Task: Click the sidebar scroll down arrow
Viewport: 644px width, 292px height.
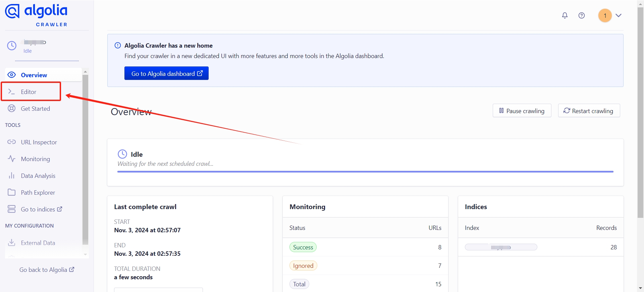Action: [85, 254]
